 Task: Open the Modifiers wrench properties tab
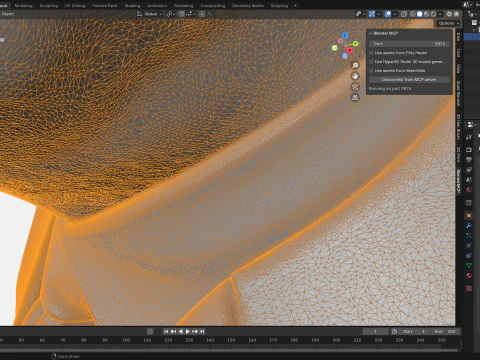469,226
